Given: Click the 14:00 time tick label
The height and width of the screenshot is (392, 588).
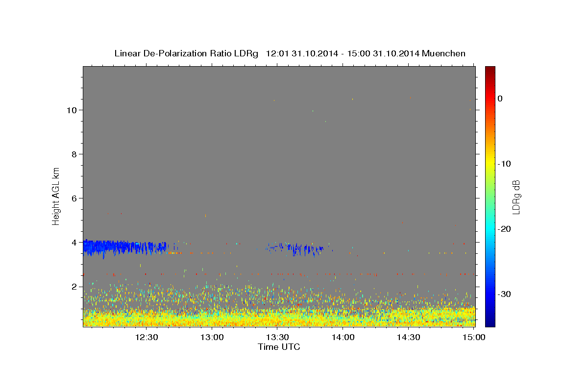Looking at the screenshot, I should pyautogui.click(x=343, y=337).
